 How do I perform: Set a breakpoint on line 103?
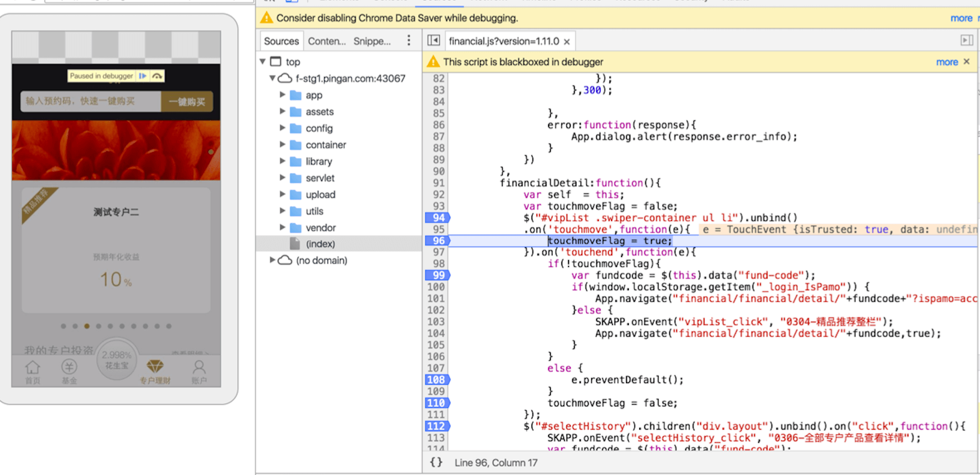click(436, 322)
